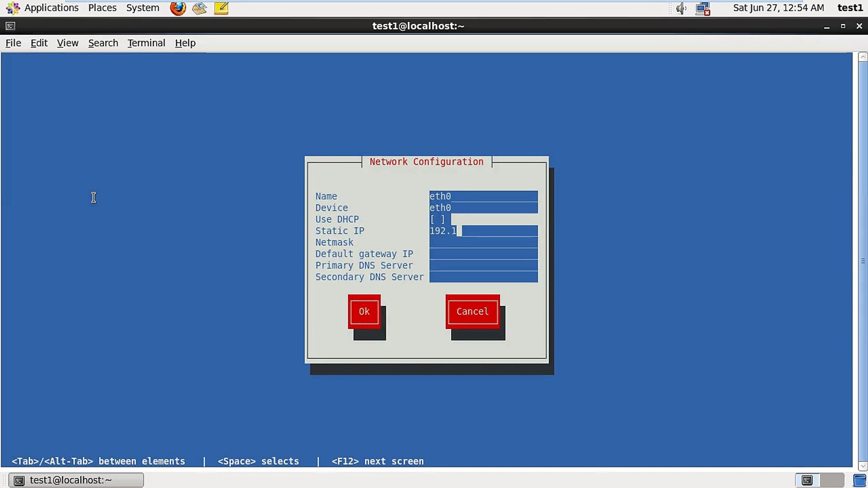868x488 pixels.
Task: Click the trash icon in bottom panel
Action: click(x=859, y=480)
